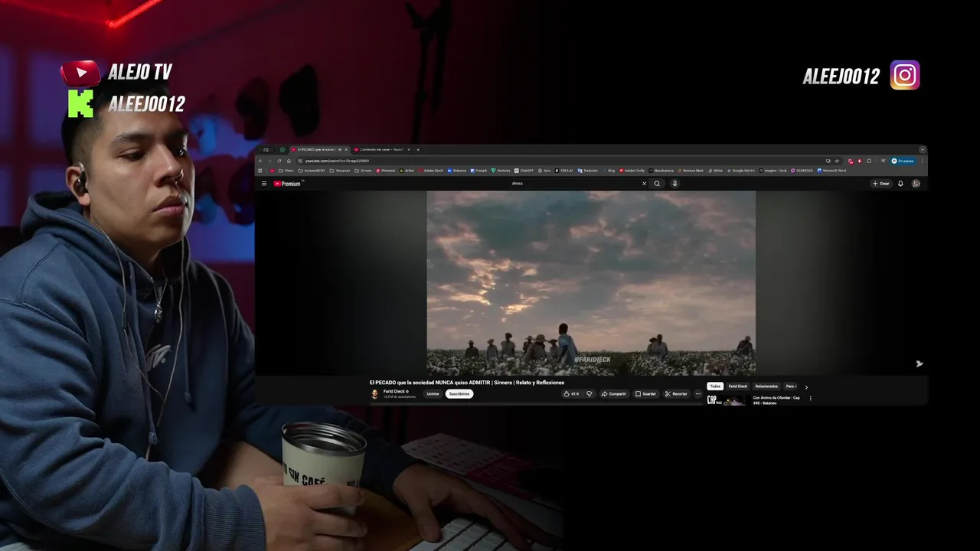The width and height of the screenshot is (980, 551).
Task: Click the browser home icon
Action: click(289, 161)
